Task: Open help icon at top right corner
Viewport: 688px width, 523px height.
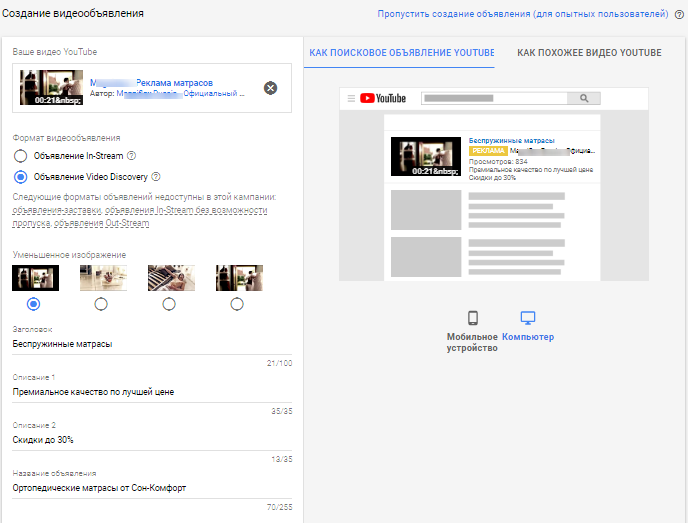Action: (679, 15)
